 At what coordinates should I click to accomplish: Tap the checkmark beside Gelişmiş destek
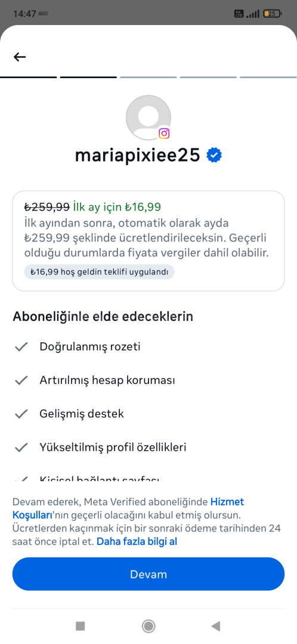click(21, 414)
